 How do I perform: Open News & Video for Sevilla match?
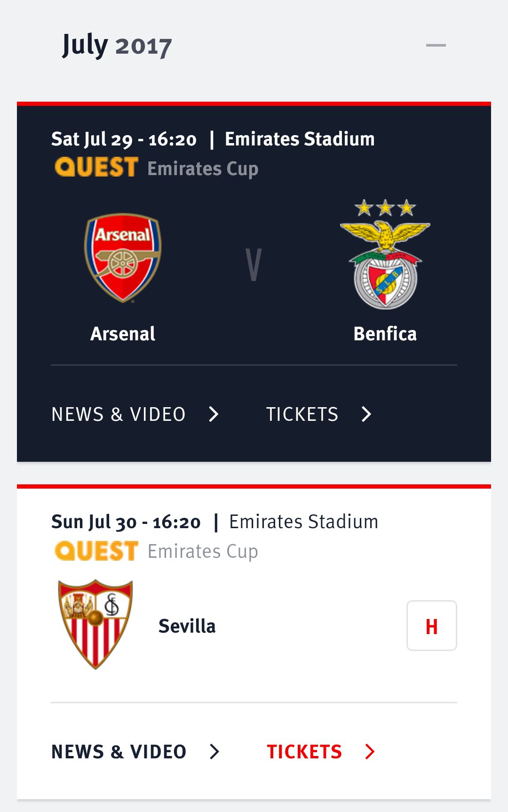click(119, 752)
